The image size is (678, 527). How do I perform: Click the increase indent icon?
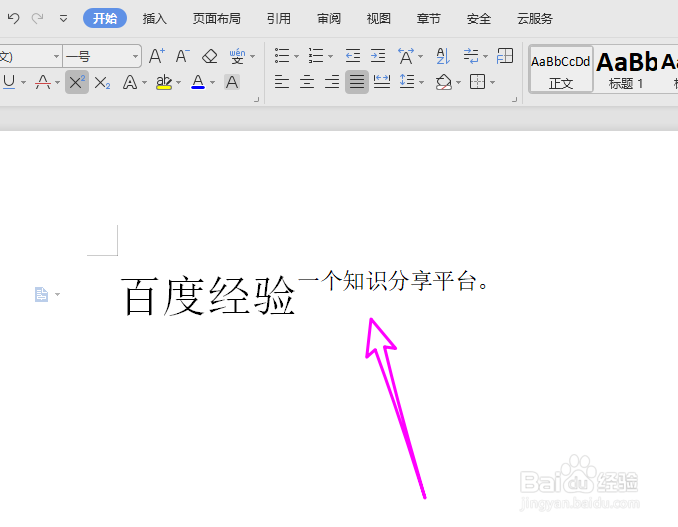tap(378, 56)
